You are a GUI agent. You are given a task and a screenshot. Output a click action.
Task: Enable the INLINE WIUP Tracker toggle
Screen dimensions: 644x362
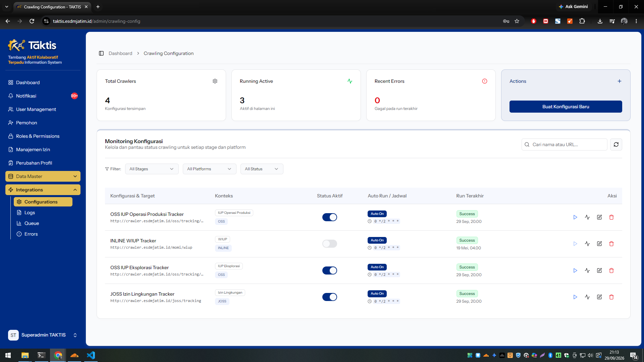(x=330, y=244)
